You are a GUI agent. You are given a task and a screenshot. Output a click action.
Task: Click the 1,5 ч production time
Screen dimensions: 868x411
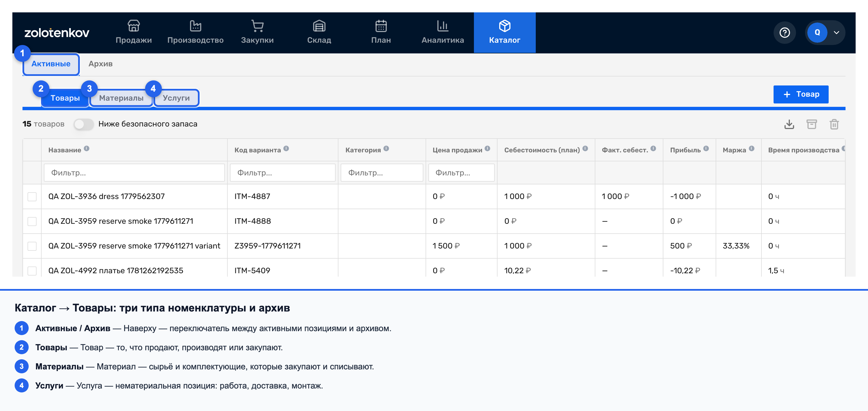(776, 270)
